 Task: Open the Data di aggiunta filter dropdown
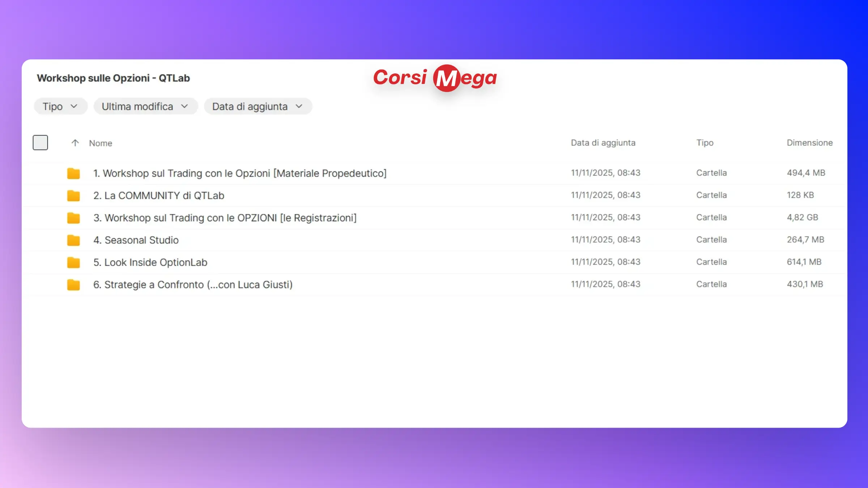coord(258,106)
